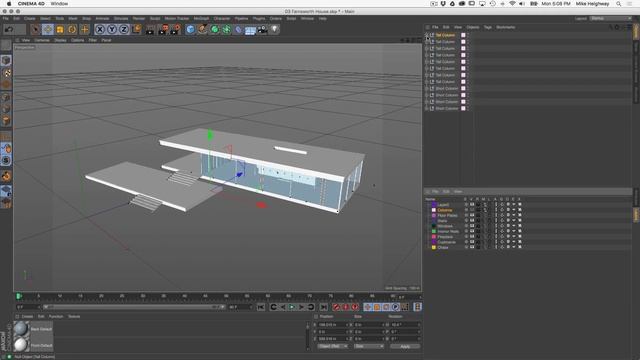This screenshot has width=640, height=360.
Task: Expand the first Short Column object
Action: point(427,89)
